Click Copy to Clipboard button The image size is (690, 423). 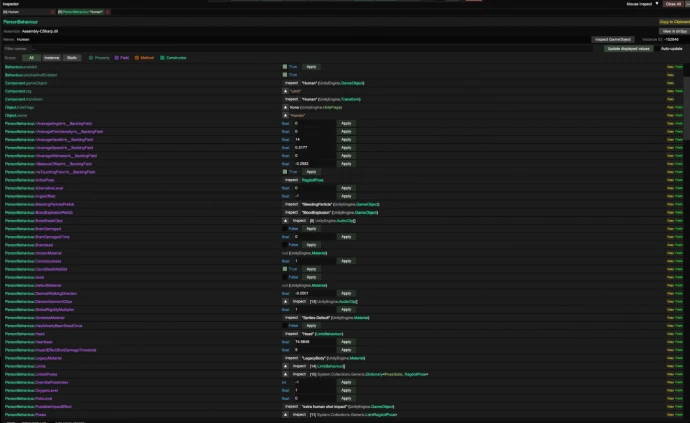[674, 22]
